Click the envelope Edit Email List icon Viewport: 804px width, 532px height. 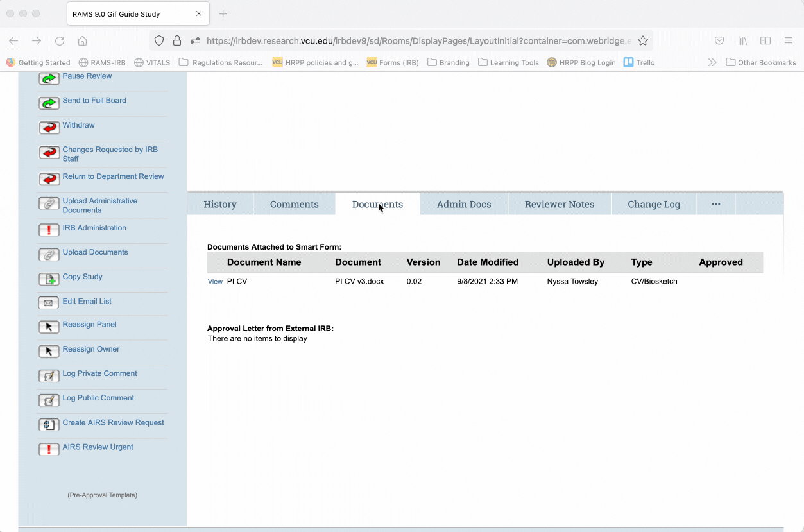click(49, 303)
